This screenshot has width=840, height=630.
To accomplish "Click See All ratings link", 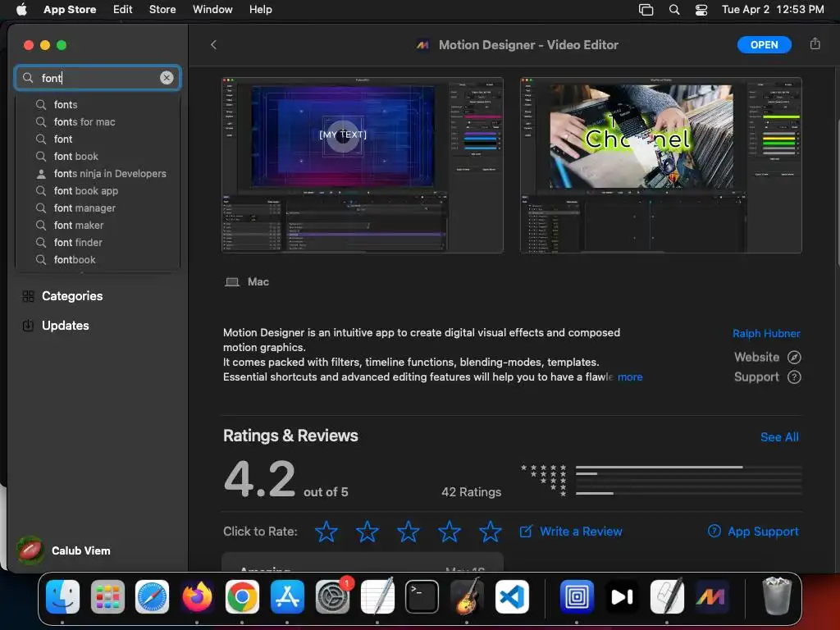I will (779, 437).
